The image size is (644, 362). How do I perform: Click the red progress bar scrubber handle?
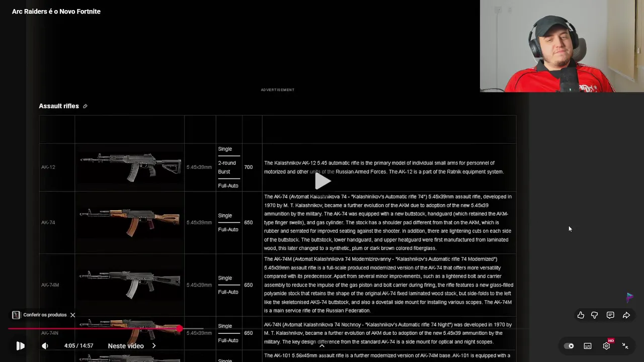pyautogui.click(x=180, y=329)
